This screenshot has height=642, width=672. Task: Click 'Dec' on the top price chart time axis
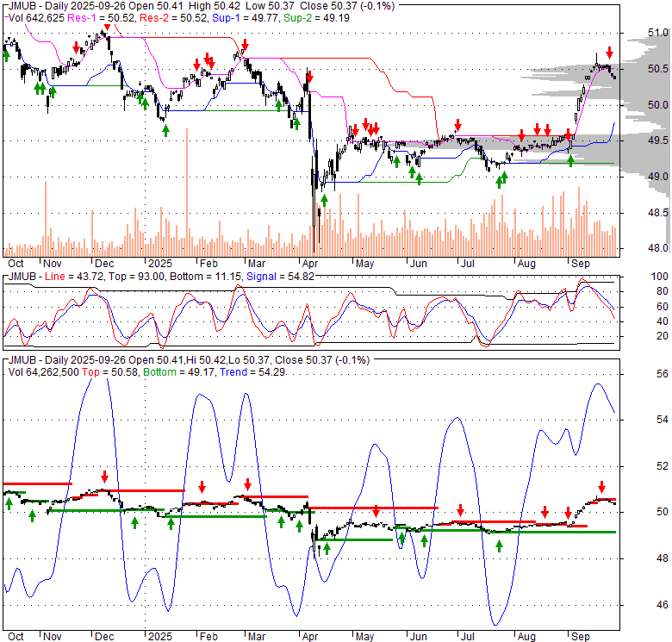(104, 264)
